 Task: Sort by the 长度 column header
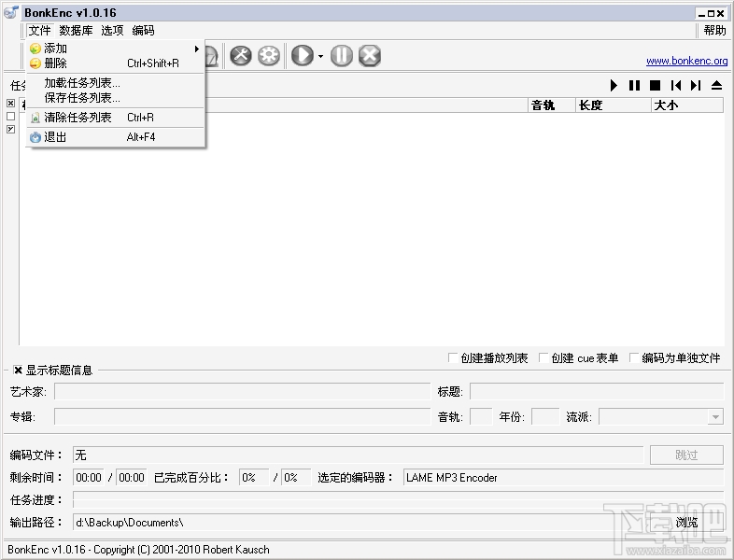[614, 105]
